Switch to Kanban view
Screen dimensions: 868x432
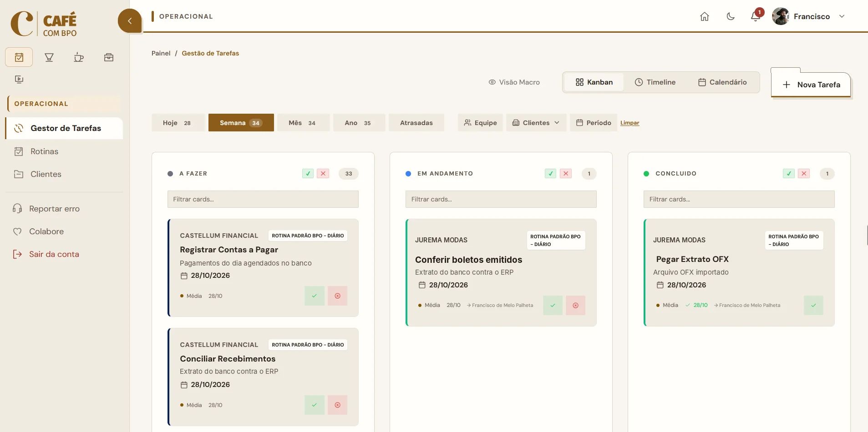point(594,82)
